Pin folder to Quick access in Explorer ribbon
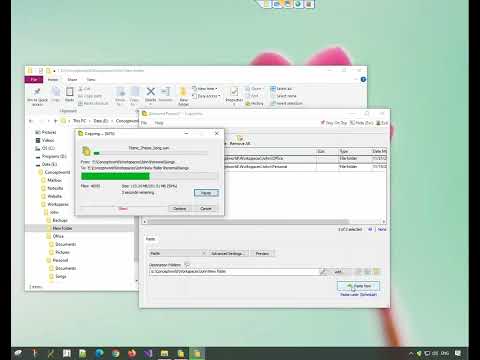 pos(37,96)
